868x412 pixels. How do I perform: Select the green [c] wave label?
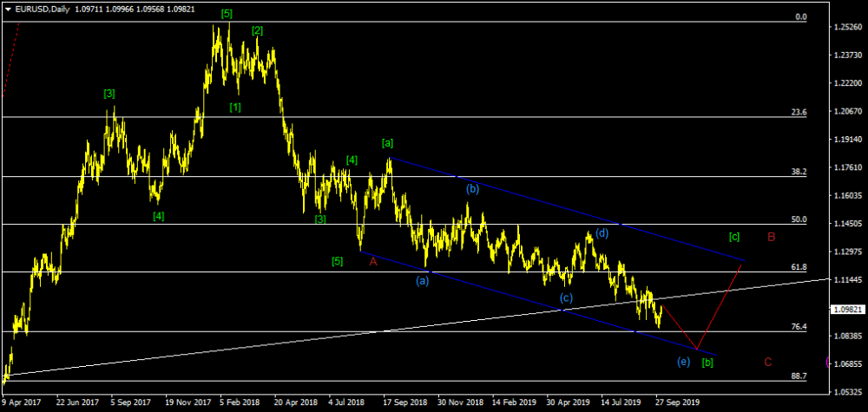pyautogui.click(x=734, y=238)
